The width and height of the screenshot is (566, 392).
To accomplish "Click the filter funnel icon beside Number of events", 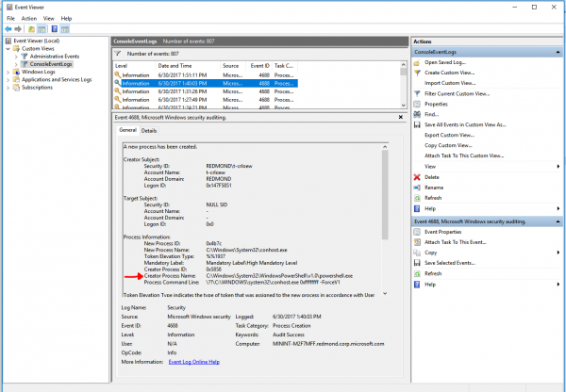I will 118,54.
